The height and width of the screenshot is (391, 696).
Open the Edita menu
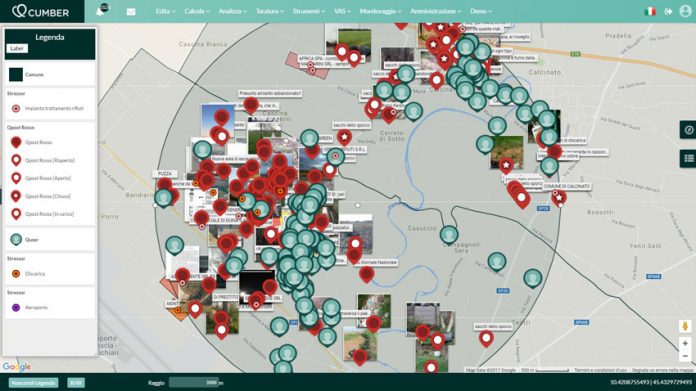tap(165, 11)
